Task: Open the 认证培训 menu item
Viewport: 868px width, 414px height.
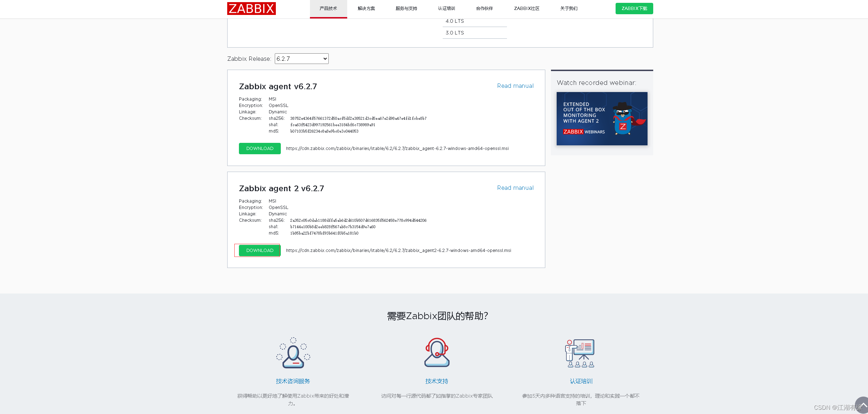Action: coord(447,9)
